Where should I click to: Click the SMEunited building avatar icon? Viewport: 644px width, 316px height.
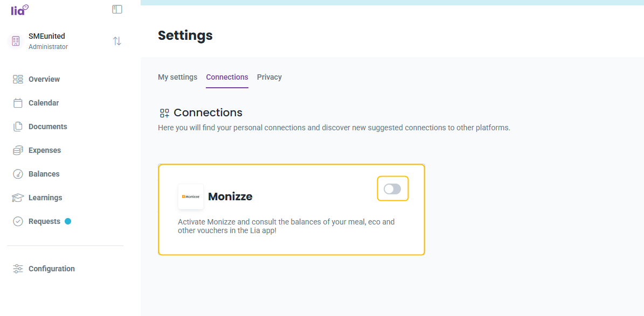pyautogui.click(x=16, y=41)
